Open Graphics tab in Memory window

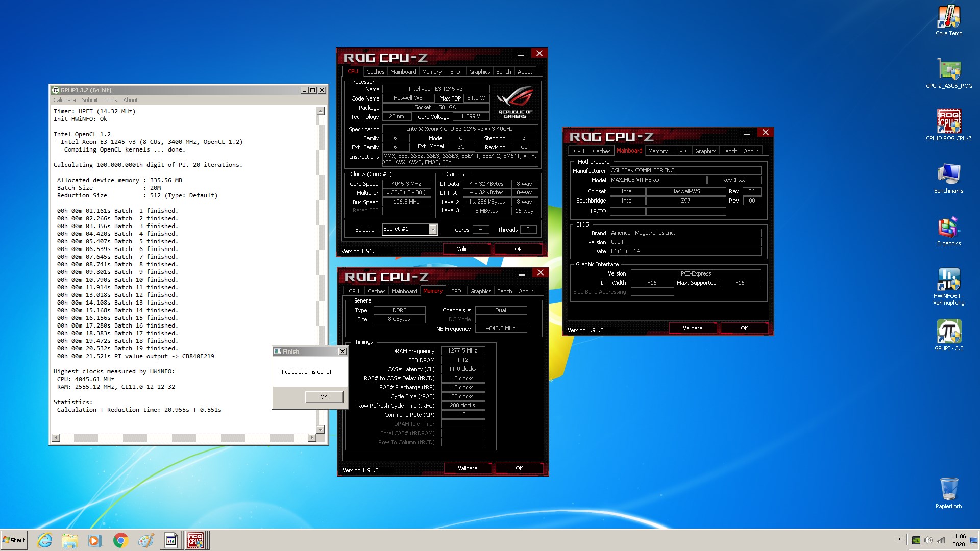(480, 291)
